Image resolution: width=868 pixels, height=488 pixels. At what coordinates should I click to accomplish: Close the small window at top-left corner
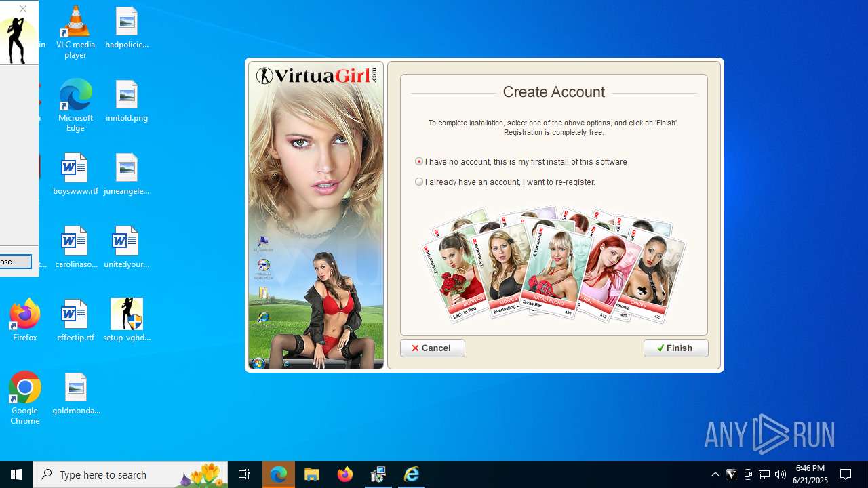click(x=23, y=9)
